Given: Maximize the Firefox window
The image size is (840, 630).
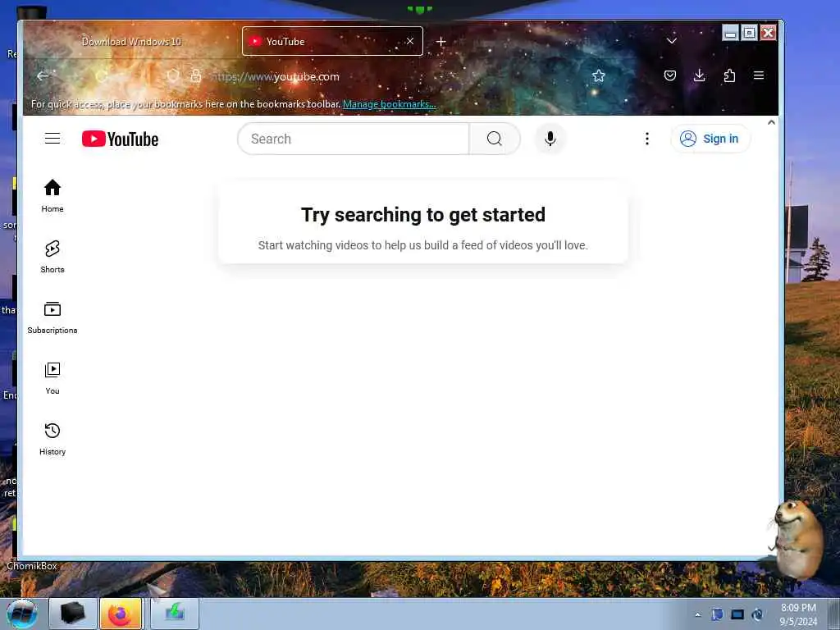Looking at the screenshot, I should 749,33.
